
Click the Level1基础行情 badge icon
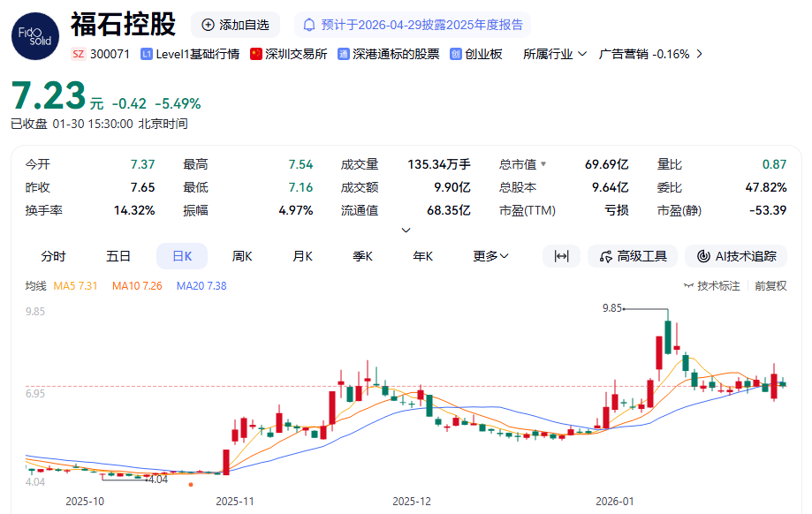(x=146, y=54)
